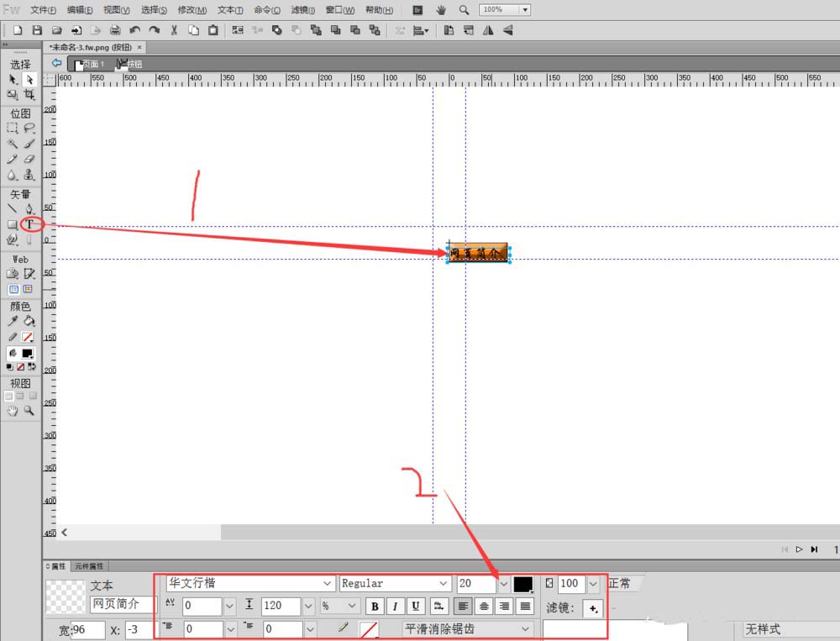
Task: Open the 无样式 style dropdown
Action: tap(791, 629)
